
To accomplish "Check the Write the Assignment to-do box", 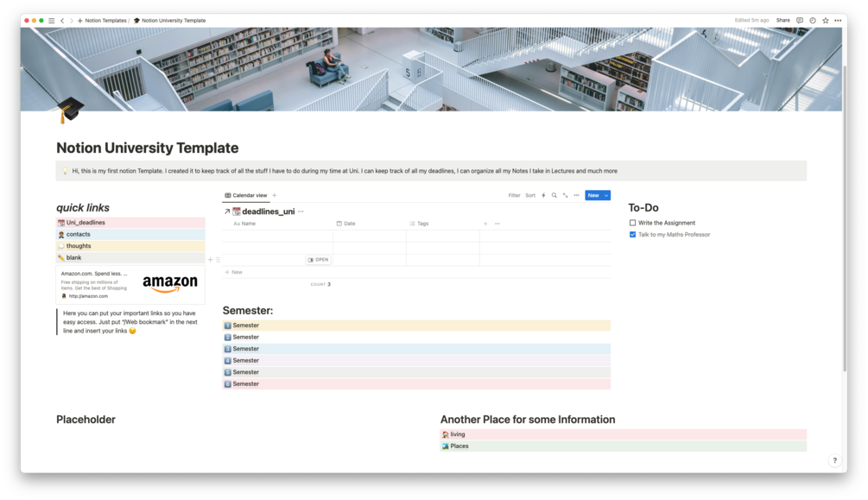I will point(631,223).
